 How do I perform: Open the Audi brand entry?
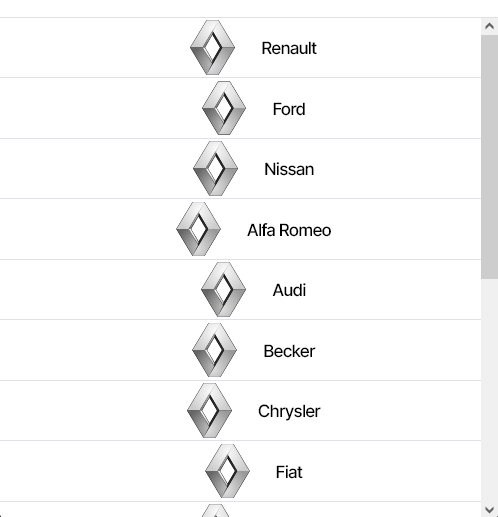(x=289, y=290)
